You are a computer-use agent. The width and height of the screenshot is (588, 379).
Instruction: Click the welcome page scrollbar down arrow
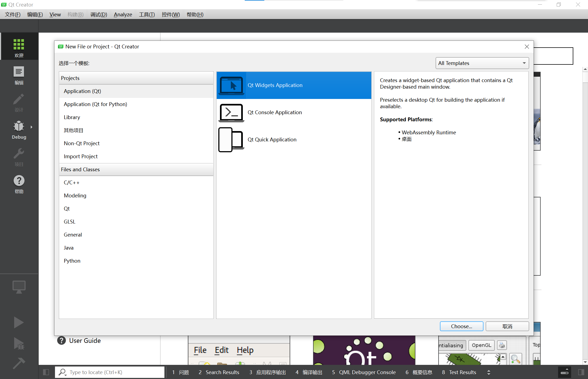585,362
